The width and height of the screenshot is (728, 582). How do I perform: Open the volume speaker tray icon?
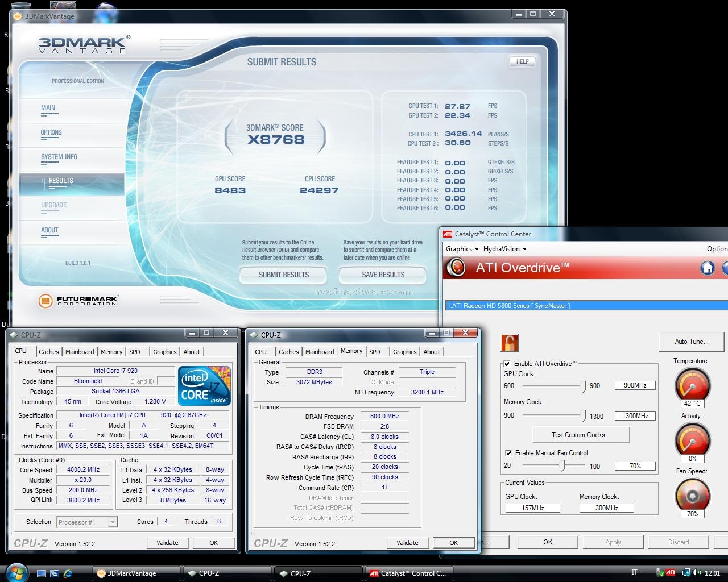tap(697, 573)
